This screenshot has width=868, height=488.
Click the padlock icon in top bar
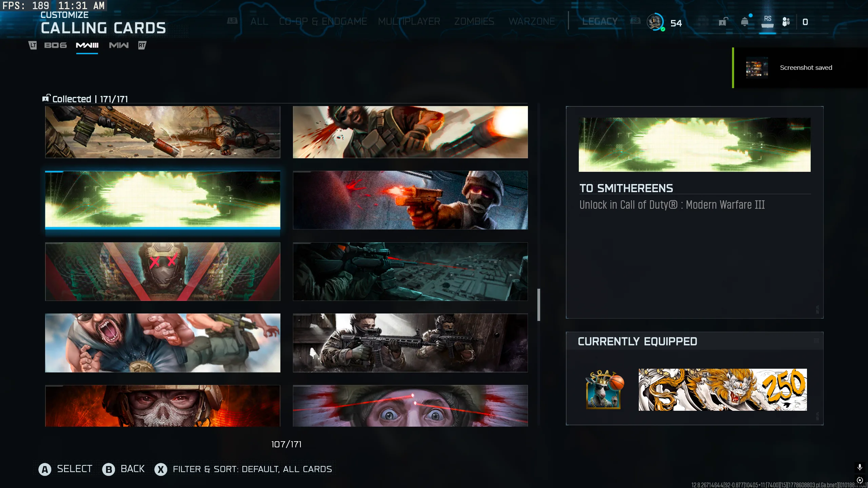tap(723, 22)
